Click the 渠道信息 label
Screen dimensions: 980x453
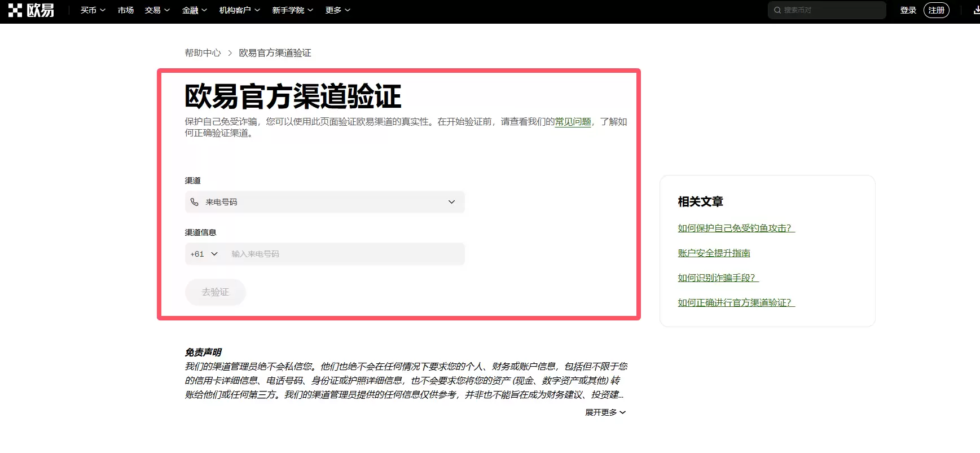[201, 232]
